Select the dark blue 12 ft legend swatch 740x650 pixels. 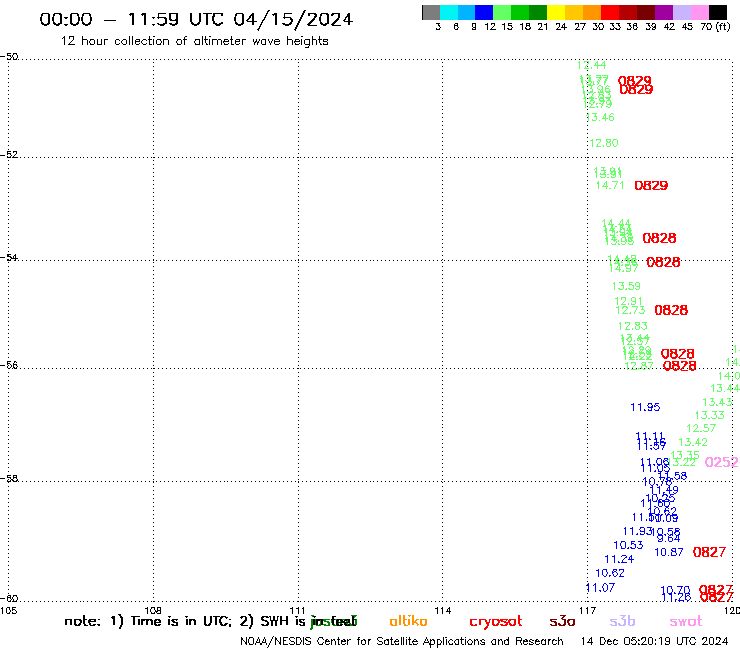[x=484, y=12]
